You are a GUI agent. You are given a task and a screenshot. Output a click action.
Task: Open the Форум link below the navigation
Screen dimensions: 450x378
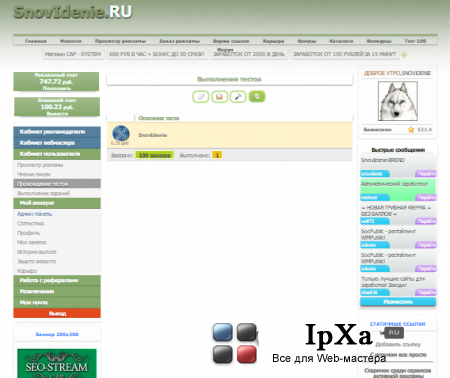coord(225,49)
